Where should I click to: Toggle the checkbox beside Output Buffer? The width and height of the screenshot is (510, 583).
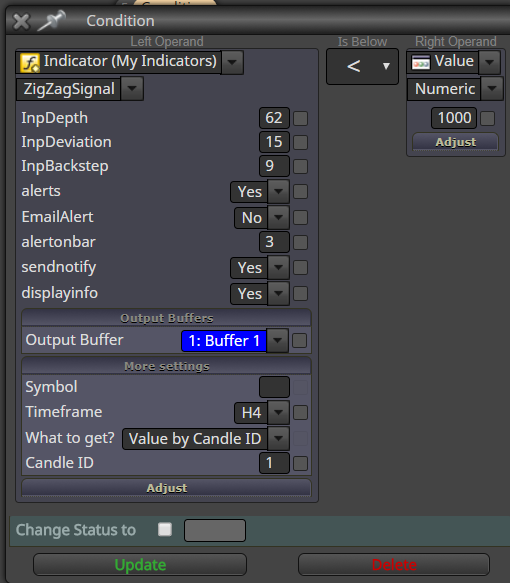[300, 340]
